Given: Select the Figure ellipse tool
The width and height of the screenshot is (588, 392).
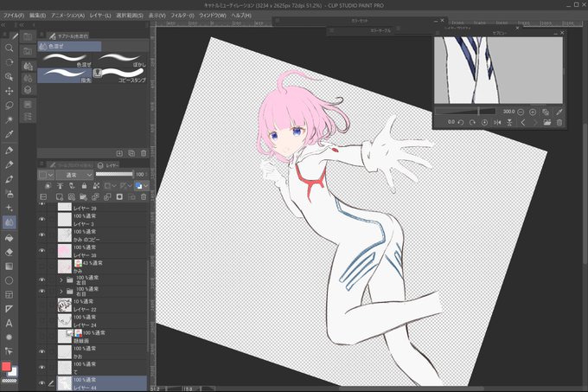Looking at the screenshot, I should [x=9, y=280].
